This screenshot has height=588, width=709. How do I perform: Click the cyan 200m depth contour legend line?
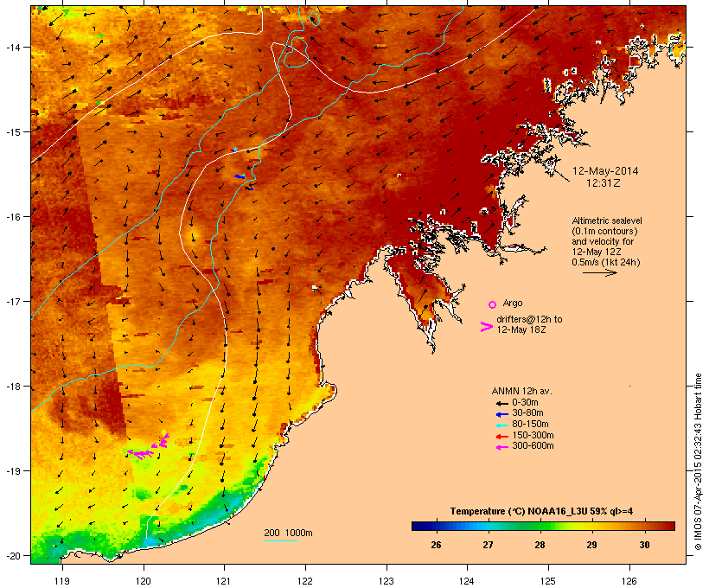point(280,540)
